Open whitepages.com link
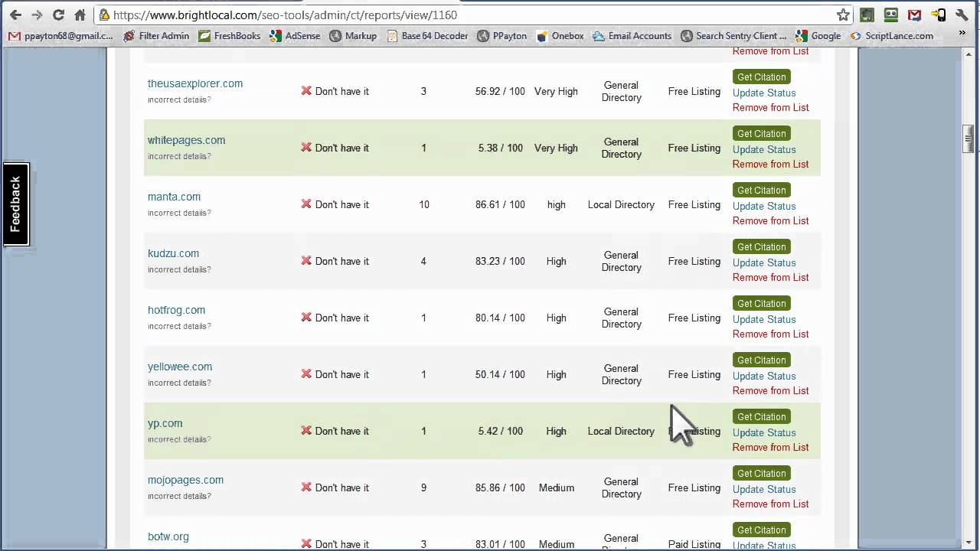The height and width of the screenshot is (551, 980). (186, 140)
